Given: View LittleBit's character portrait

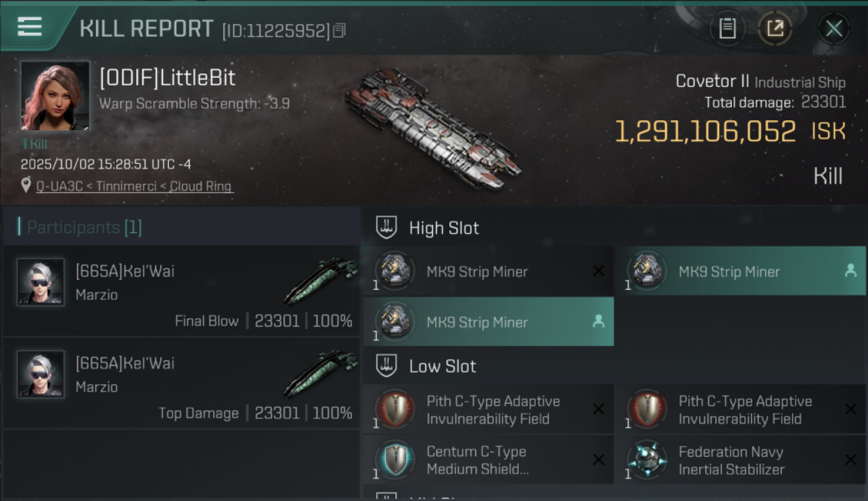Looking at the screenshot, I should tap(55, 96).
